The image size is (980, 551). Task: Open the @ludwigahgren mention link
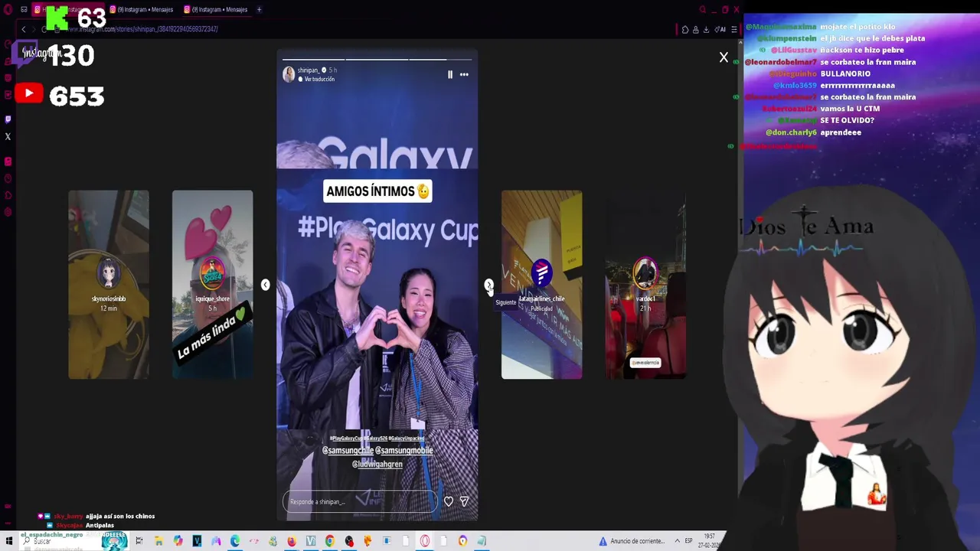[377, 464]
